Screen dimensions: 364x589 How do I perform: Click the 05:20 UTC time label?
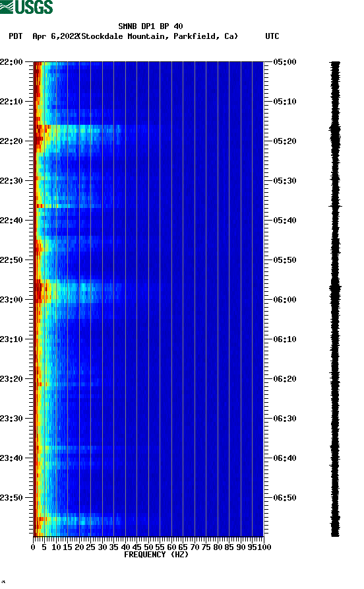click(x=285, y=141)
